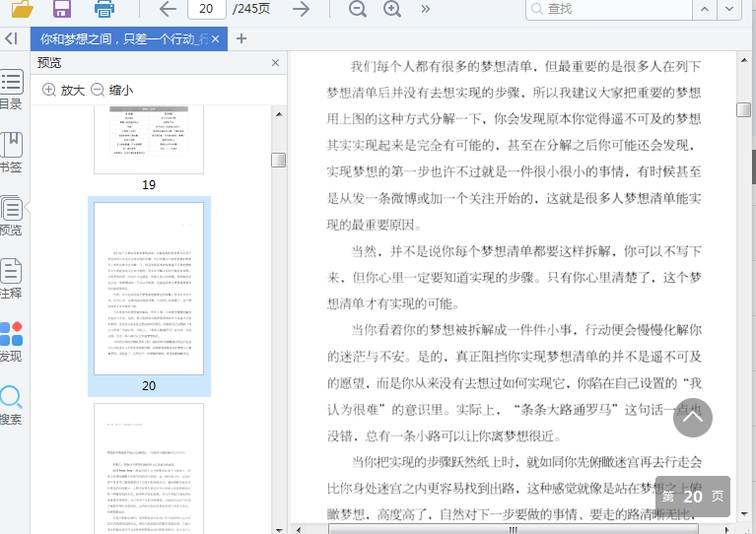This screenshot has height=534, width=756.
Task: Close the 预览 panel
Action: point(275,63)
